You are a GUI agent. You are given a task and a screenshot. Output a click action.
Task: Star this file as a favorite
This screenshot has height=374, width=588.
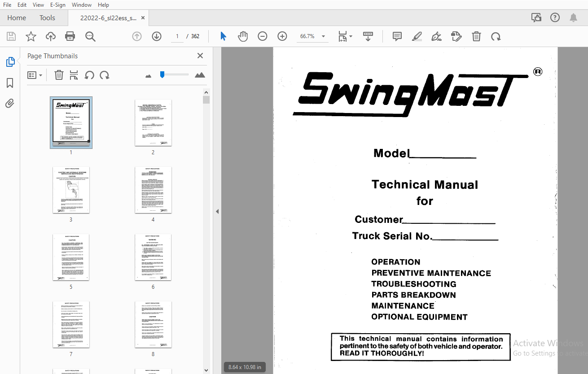point(31,36)
